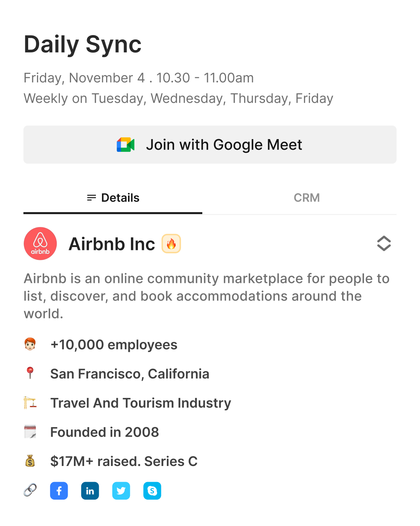The height and width of the screenshot is (526, 420).
Task: Click the Airbnb company logo
Action: (x=40, y=244)
